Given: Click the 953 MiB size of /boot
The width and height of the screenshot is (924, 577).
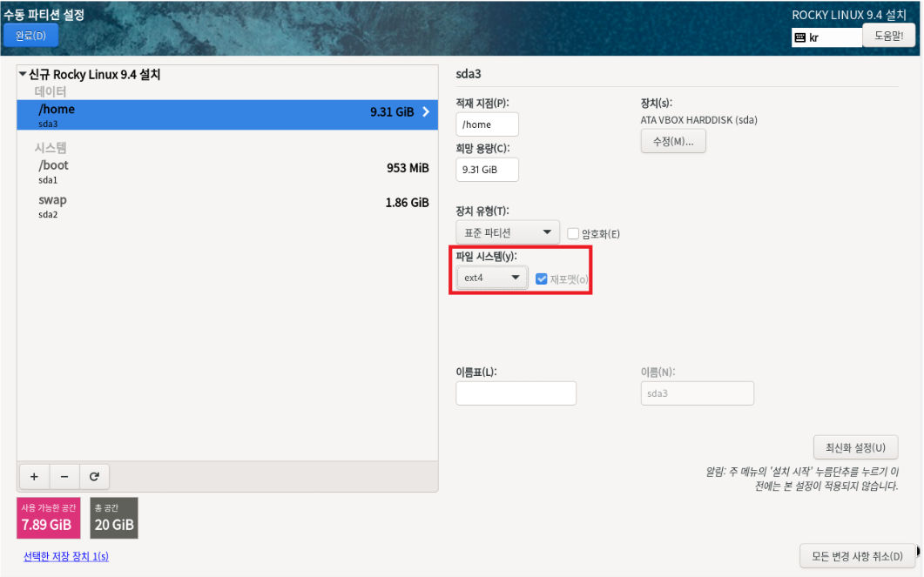Looking at the screenshot, I should click(408, 168).
